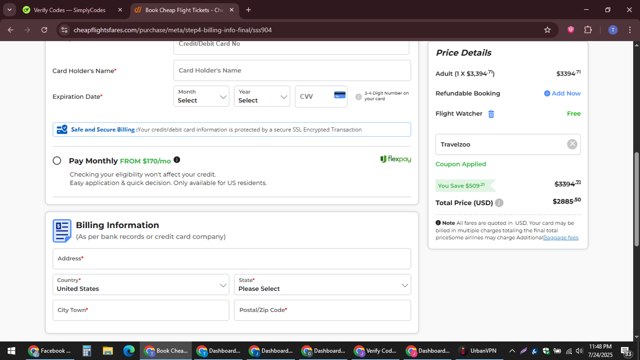Click the Safe and Secure Billing icon
Screen dimensions: 640x360
(x=62, y=129)
